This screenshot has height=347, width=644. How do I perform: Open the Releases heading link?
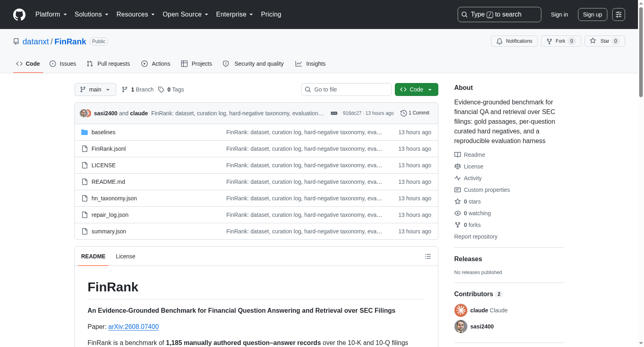468,259
